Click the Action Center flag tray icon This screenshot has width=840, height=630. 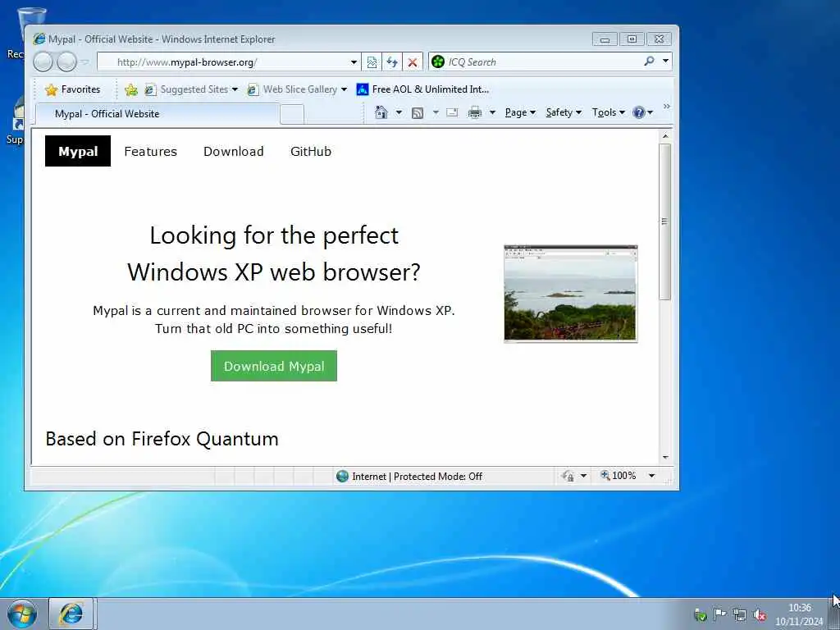pyautogui.click(x=719, y=614)
